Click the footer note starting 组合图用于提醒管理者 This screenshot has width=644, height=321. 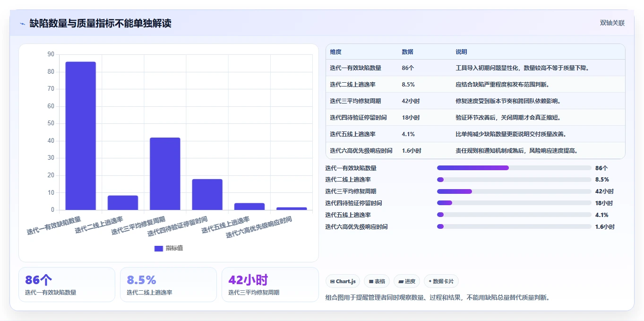pos(438,298)
